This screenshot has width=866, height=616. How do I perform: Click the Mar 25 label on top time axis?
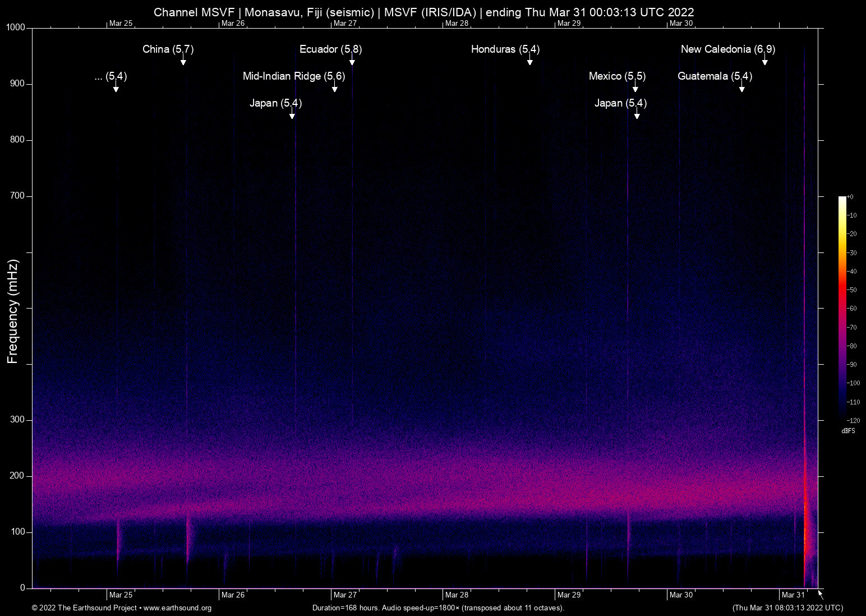coord(121,23)
